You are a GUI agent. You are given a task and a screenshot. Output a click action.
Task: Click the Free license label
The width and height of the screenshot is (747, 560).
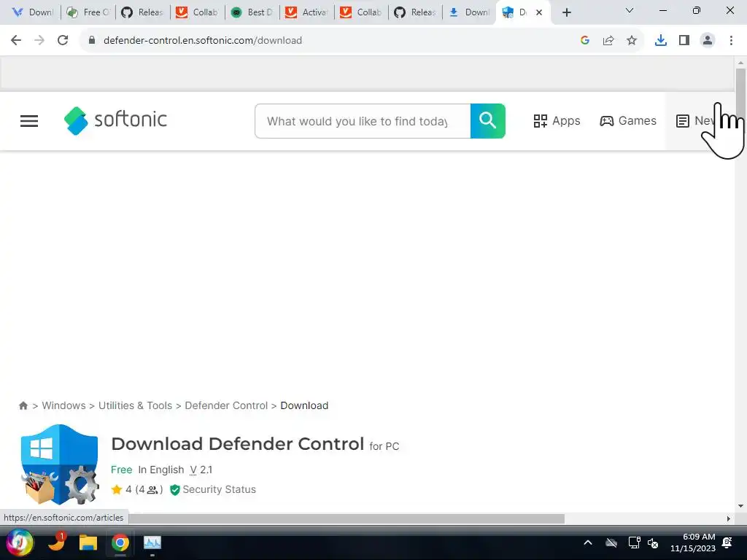coord(122,470)
